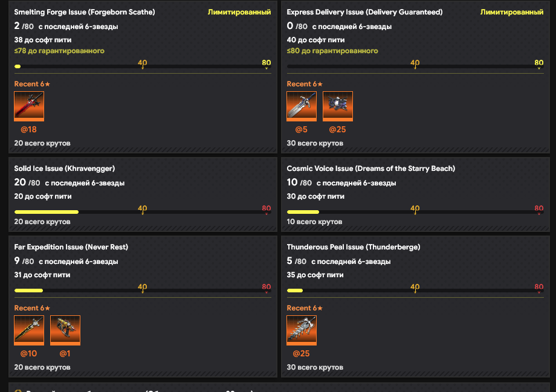Click the star in Smelting Forge Recent 6★ label
The image size is (556, 392).
(48, 84)
